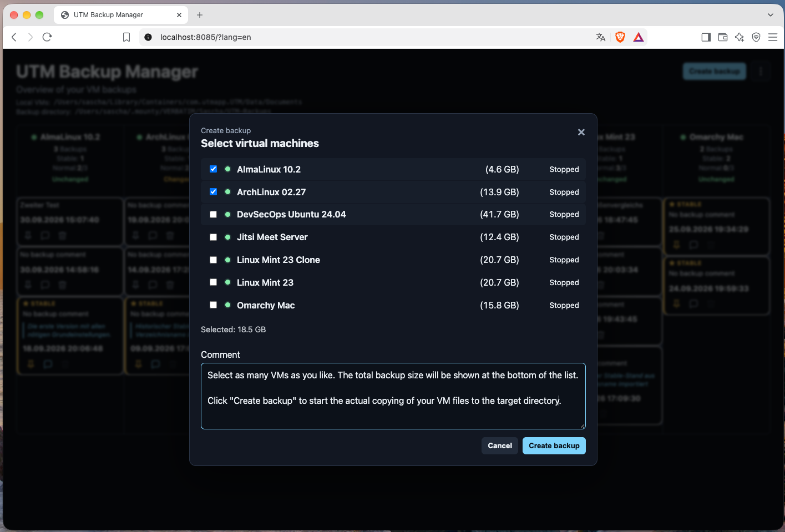Reload the localhost page
The height and width of the screenshot is (532, 785).
47,37
